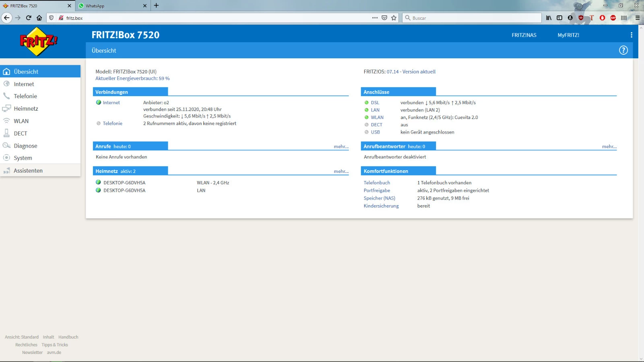Open the Internet link under Verbindungen
Viewport: 644px width, 362px height.
(x=111, y=103)
